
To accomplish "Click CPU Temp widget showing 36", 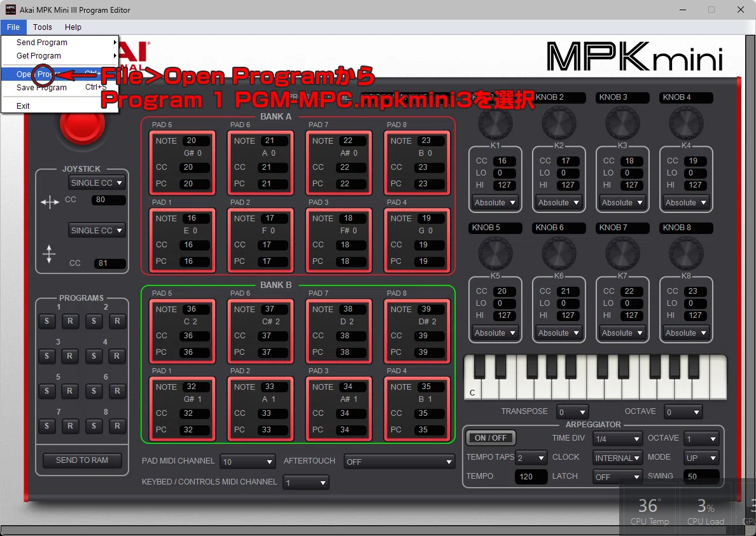I will coord(650,511).
